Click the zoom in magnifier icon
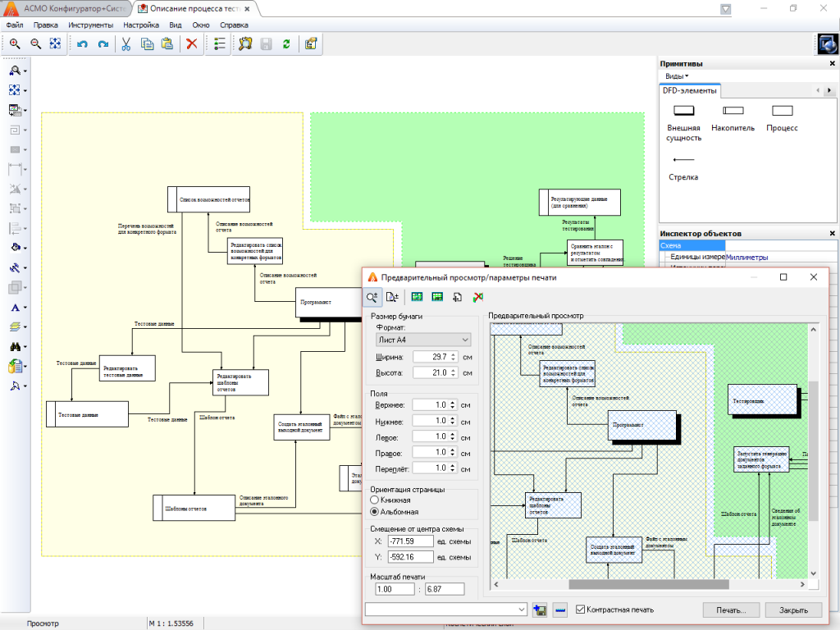Screen dimensions: 840x630 tap(15, 44)
